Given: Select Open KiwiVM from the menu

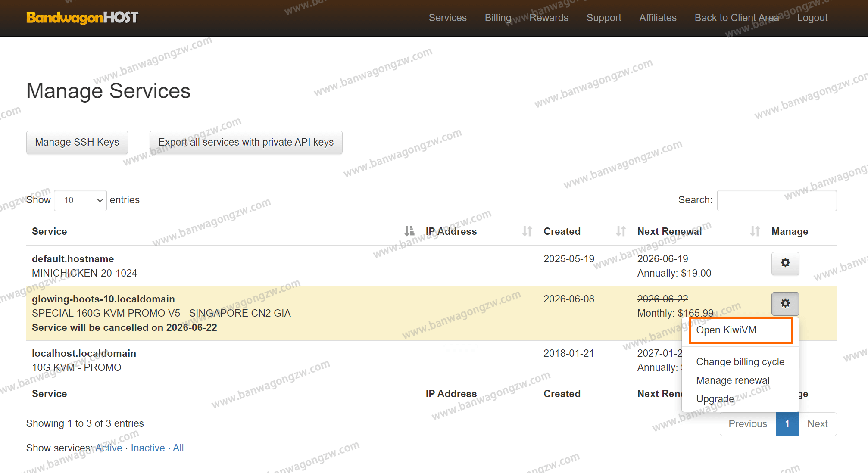Looking at the screenshot, I should (740, 330).
